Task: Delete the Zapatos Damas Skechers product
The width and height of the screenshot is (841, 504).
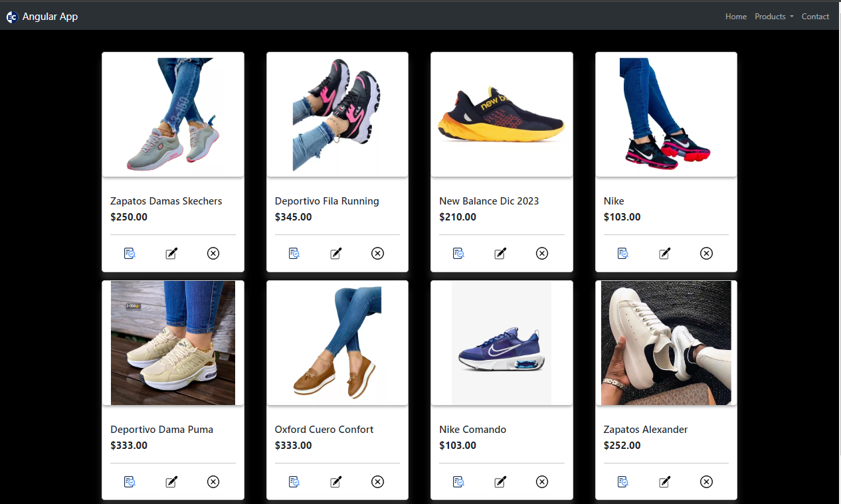Action: click(x=213, y=253)
